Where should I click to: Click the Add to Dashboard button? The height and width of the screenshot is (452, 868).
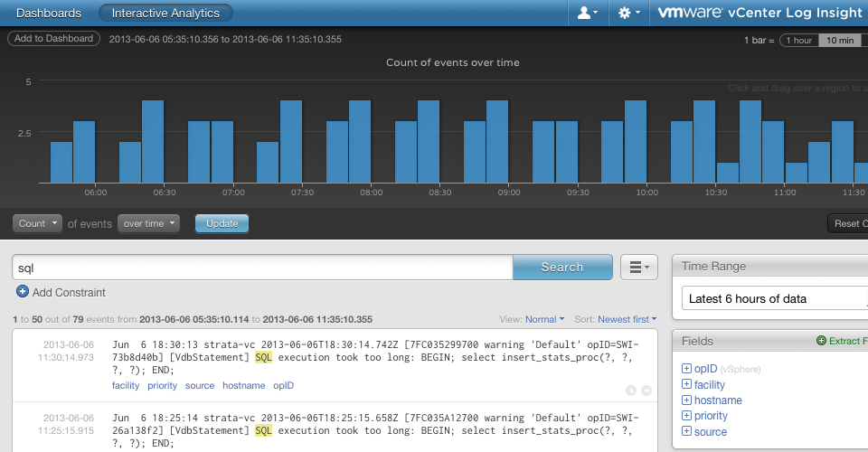pos(53,39)
